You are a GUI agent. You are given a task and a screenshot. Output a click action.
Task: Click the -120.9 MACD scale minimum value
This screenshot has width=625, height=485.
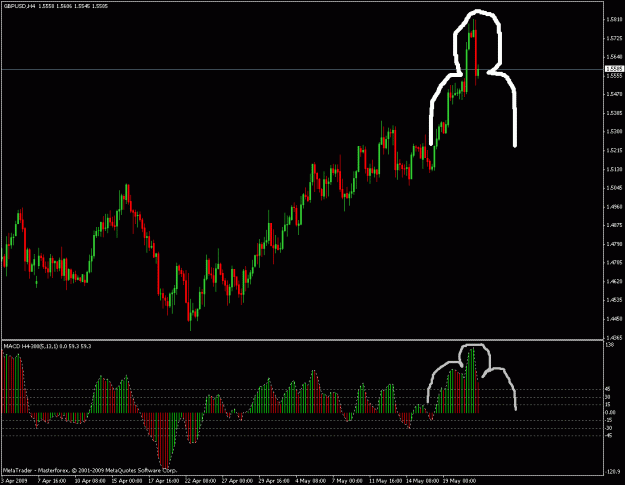click(x=612, y=472)
